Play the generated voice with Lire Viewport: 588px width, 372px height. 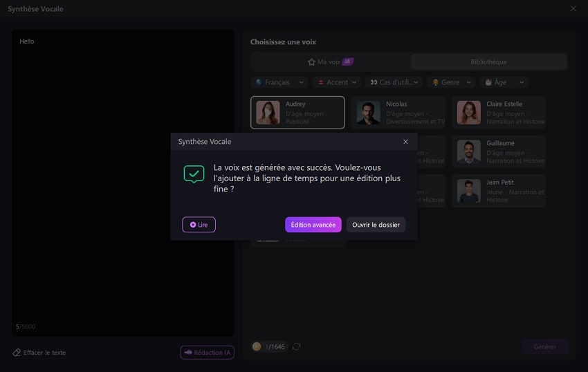pos(199,225)
